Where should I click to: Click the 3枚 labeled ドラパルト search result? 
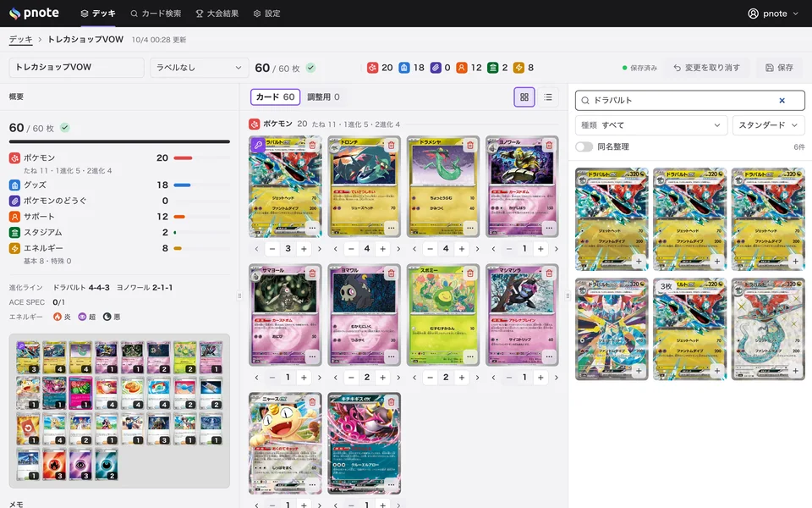pyautogui.click(x=690, y=329)
